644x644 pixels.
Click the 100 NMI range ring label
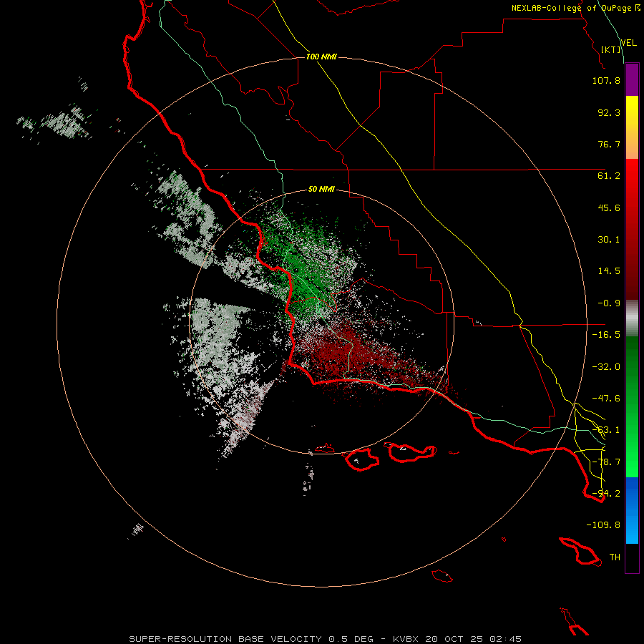pyautogui.click(x=321, y=57)
